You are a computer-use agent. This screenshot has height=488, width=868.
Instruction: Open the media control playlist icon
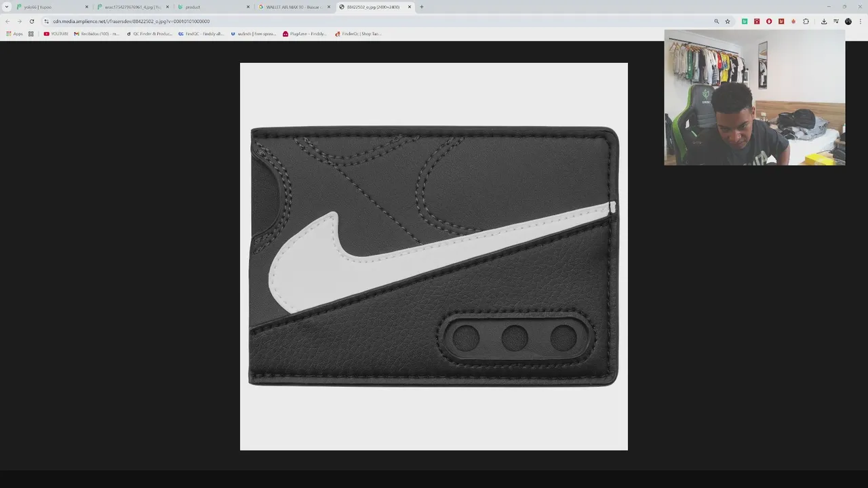point(836,21)
